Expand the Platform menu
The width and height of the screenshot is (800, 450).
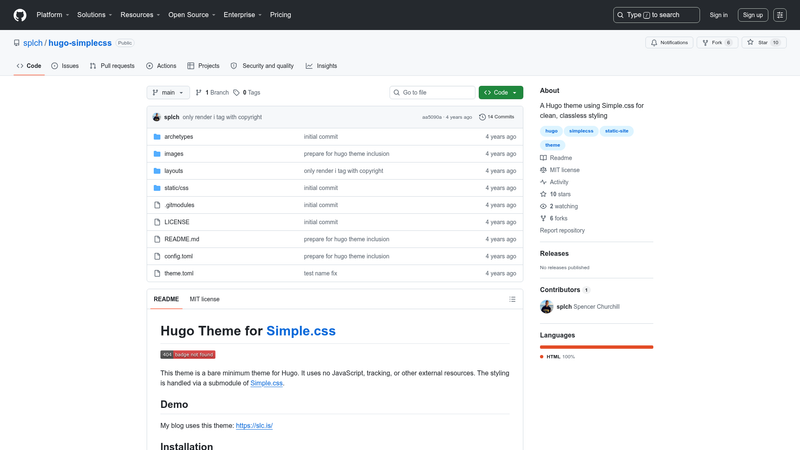(x=53, y=15)
